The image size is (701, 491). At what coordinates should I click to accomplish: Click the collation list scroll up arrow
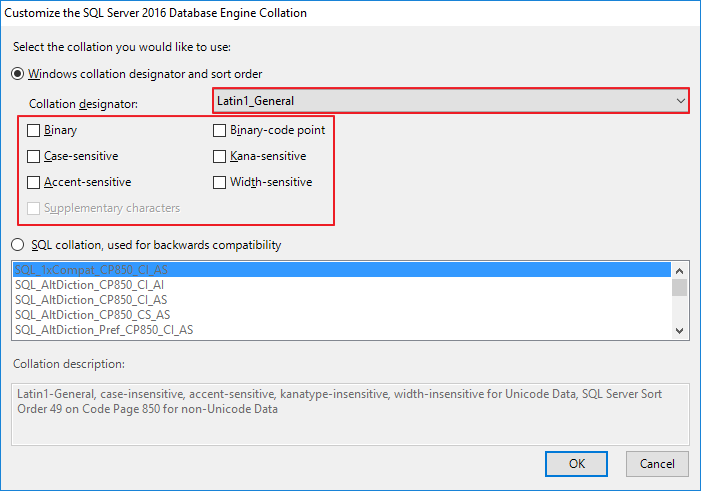coord(680,271)
